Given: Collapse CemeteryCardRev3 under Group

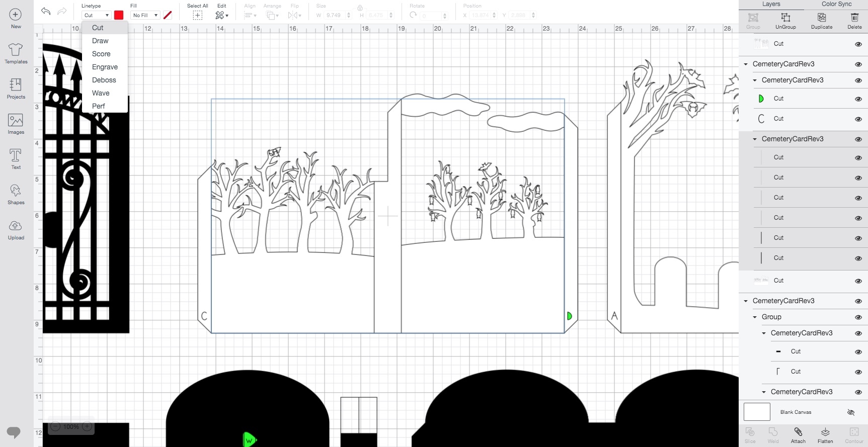Looking at the screenshot, I should tap(764, 333).
